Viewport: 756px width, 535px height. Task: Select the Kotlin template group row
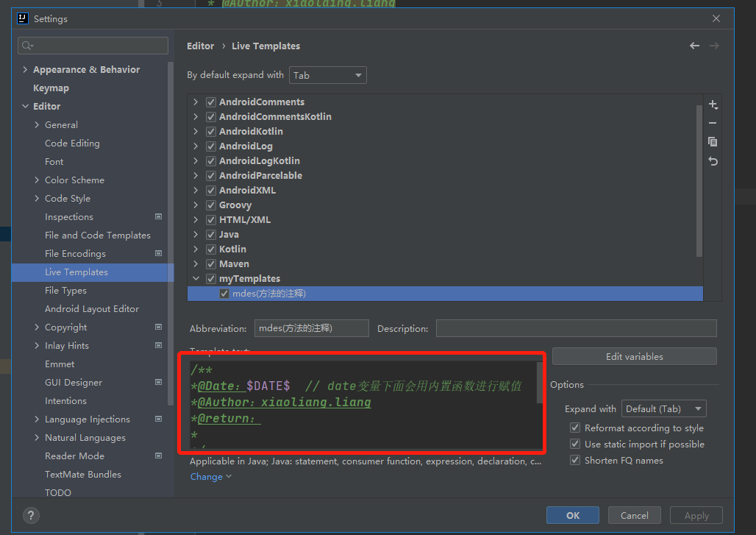point(445,249)
